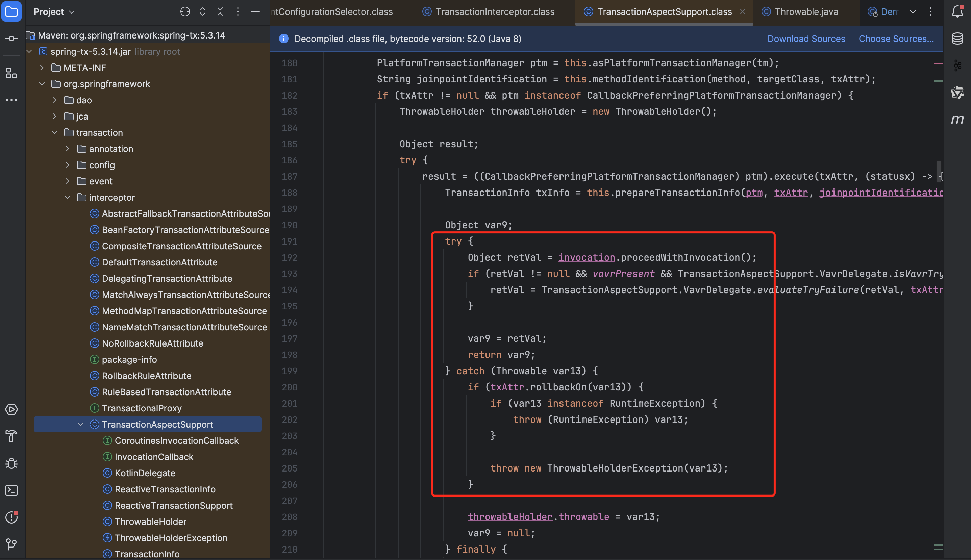This screenshot has height=560, width=971.
Task: Open the Structure tool window icon
Action: click(11, 73)
